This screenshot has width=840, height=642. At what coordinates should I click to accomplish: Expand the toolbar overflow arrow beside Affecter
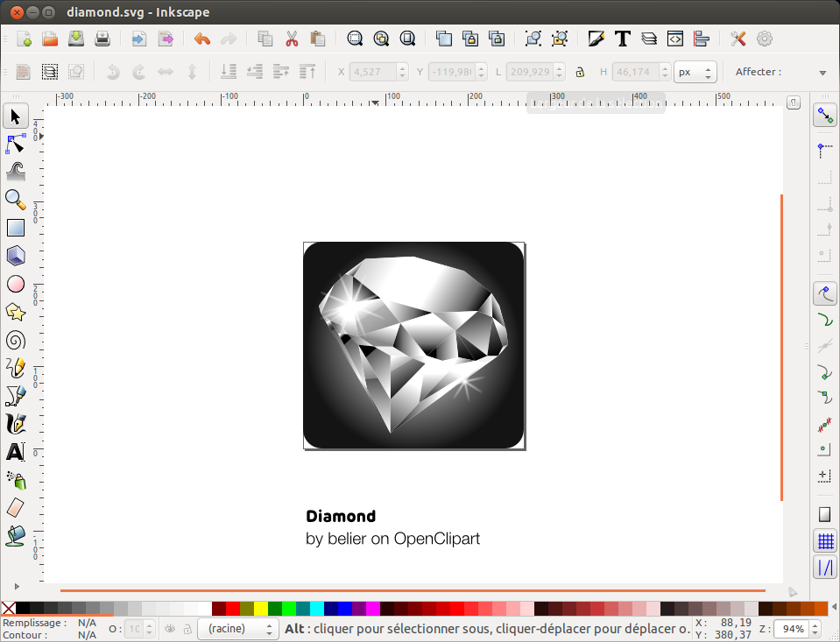pos(822,73)
